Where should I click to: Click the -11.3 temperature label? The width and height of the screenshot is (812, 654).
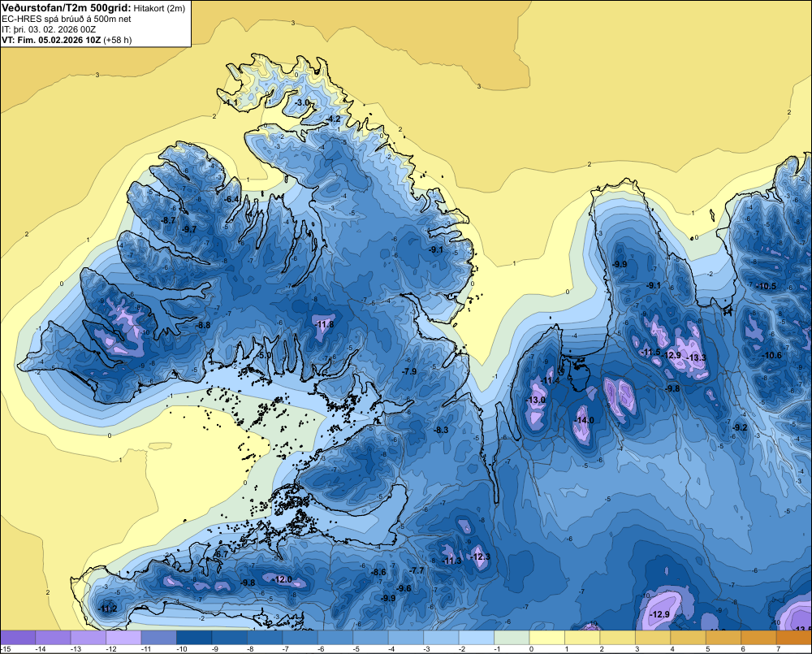pos(451,561)
